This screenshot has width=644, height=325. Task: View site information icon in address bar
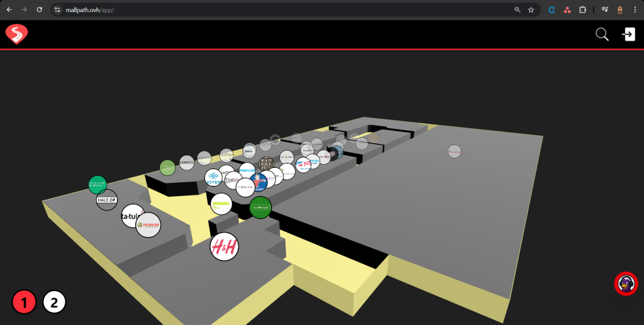click(x=57, y=10)
